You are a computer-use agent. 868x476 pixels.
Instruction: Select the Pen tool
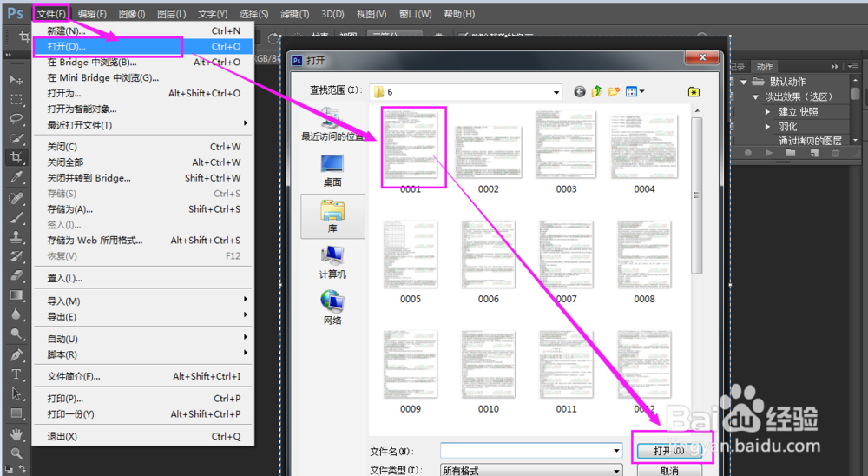point(16,354)
